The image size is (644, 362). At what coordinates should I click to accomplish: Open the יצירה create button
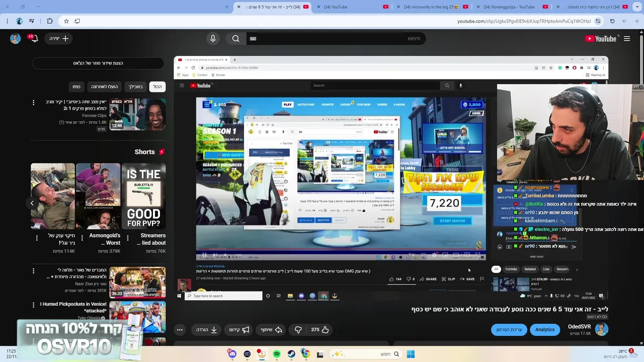point(59,39)
